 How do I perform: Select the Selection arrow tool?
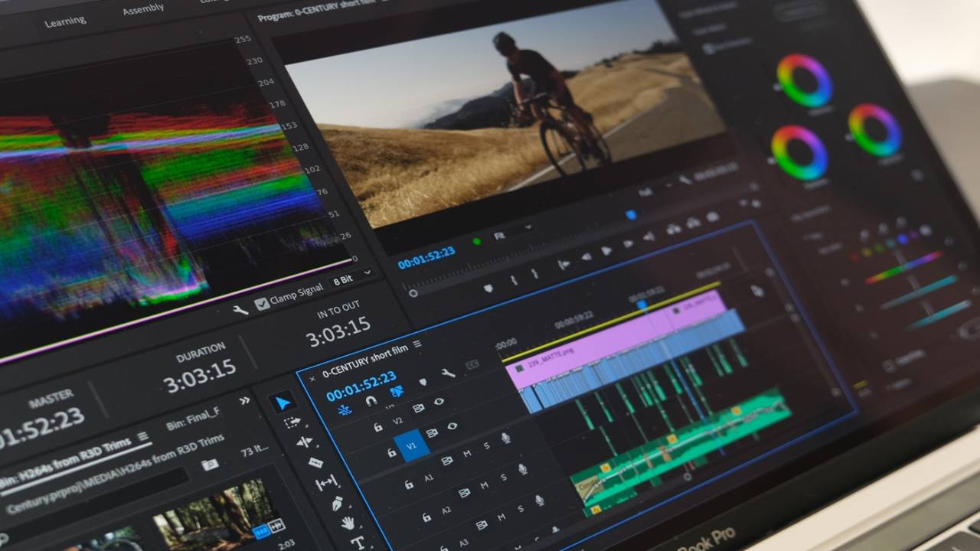(x=283, y=403)
